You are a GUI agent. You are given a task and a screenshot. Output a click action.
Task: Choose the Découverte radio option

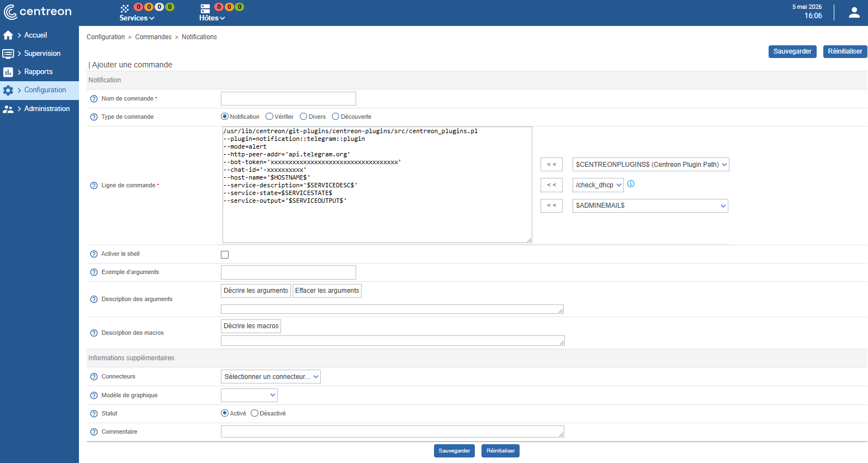point(335,117)
